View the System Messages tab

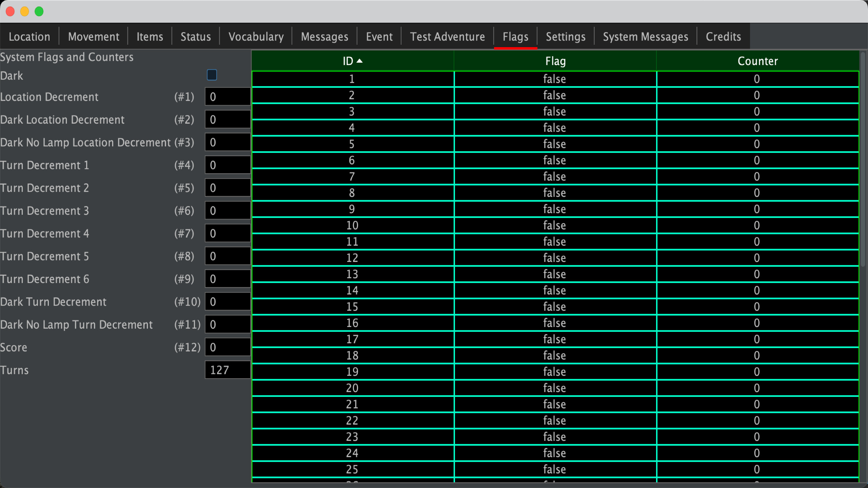(645, 36)
